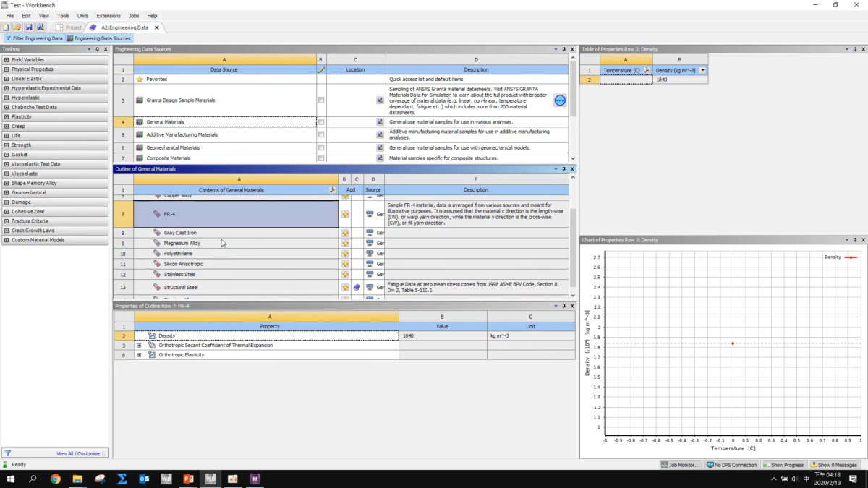Add Gray Cast Iron using plus icon
This screenshot has height=488, width=868.
point(345,233)
